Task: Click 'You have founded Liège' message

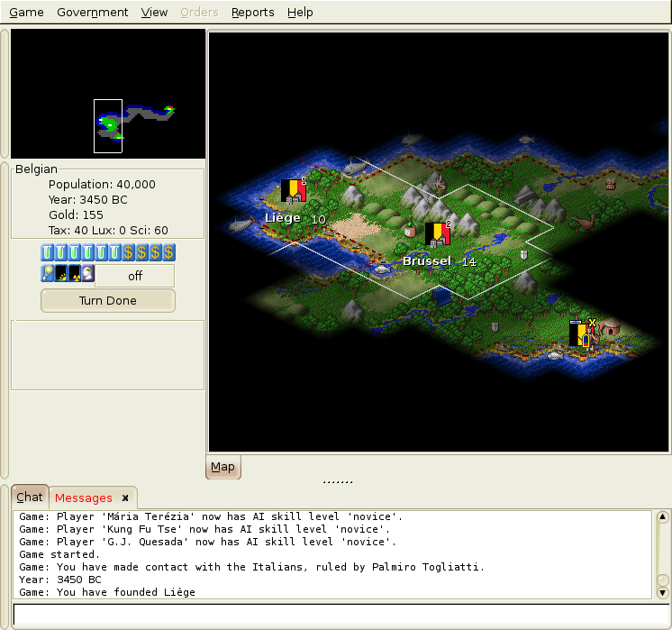Action: coord(107,592)
